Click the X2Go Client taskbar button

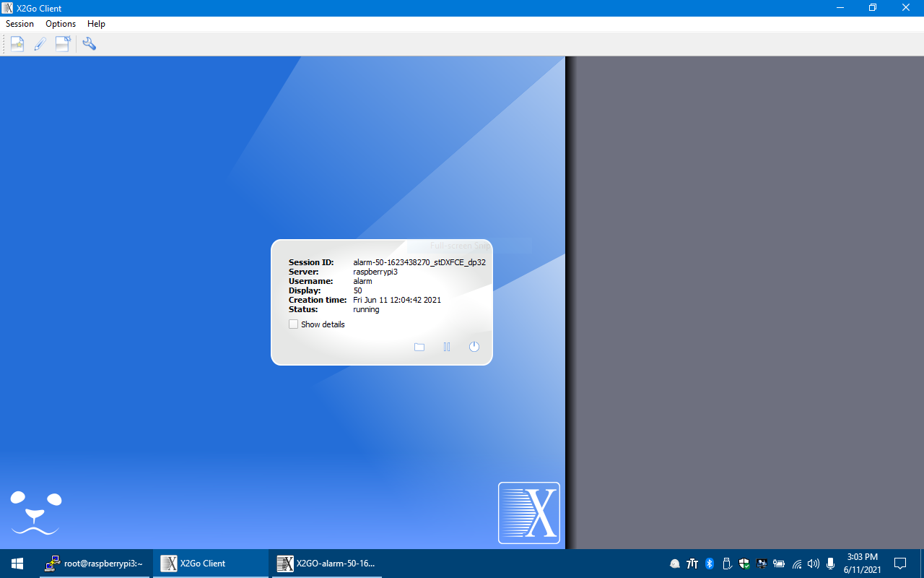(x=211, y=564)
